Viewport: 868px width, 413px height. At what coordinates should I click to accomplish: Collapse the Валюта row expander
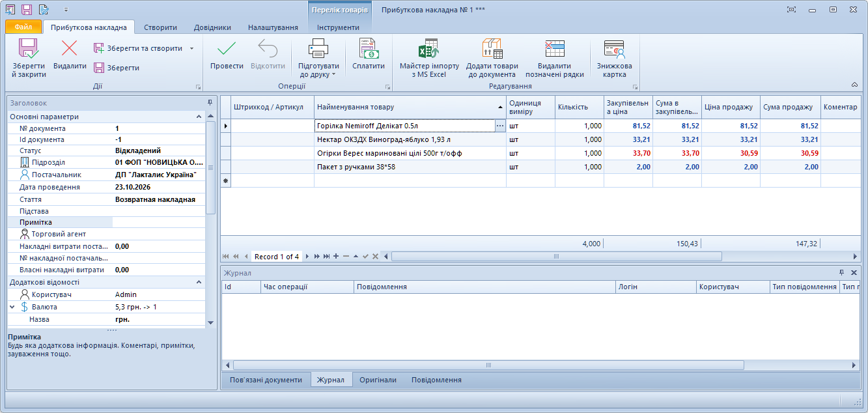tap(12, 307)
